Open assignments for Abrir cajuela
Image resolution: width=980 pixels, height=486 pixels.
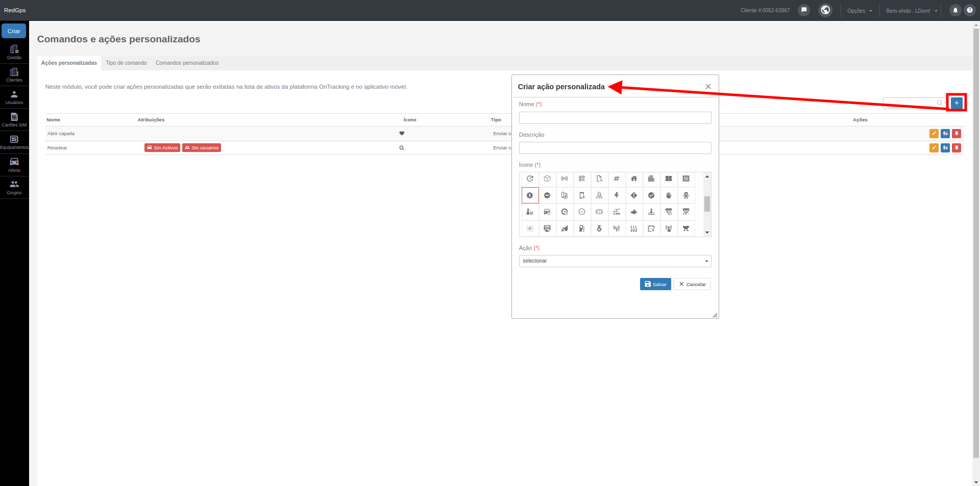click(945, 134)
